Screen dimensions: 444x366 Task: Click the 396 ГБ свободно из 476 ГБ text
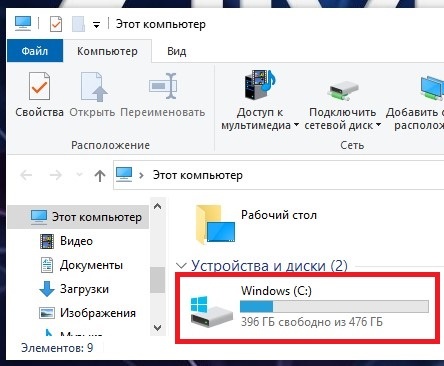coord(312,322)
